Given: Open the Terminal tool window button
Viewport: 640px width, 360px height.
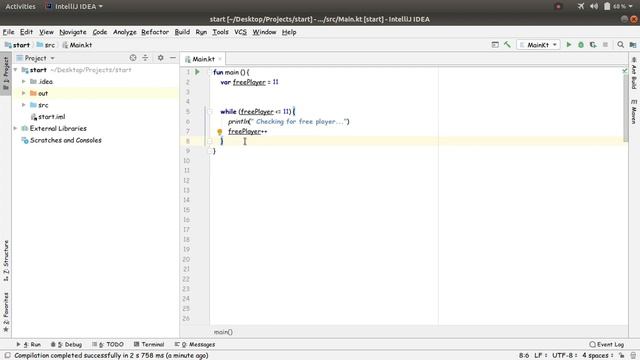Looking at the screenshot, I should (149, 344).
